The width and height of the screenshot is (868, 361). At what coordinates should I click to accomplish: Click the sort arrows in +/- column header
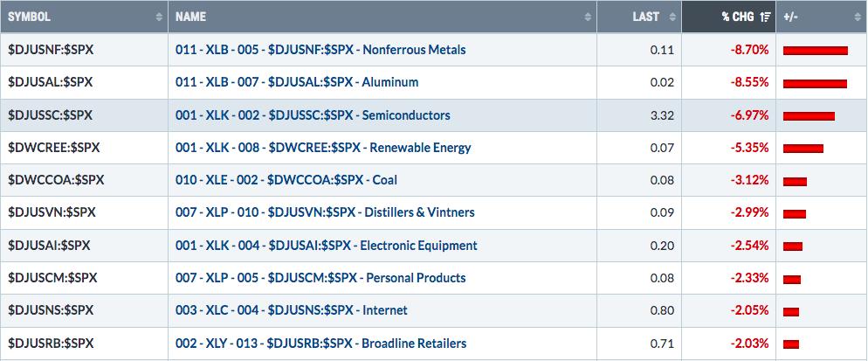(858, 17)
